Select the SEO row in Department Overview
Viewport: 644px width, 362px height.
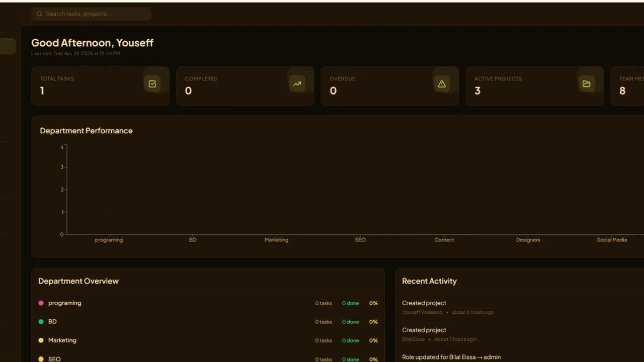pyautogui.click(x=208, y=356)
